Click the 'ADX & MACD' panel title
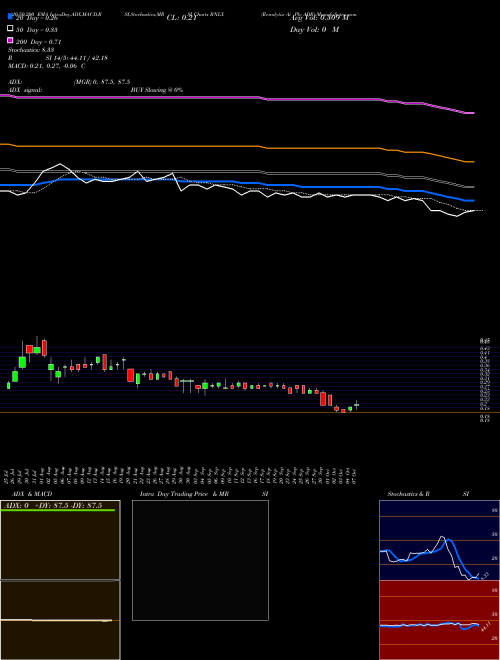 (x=32, y=494)
